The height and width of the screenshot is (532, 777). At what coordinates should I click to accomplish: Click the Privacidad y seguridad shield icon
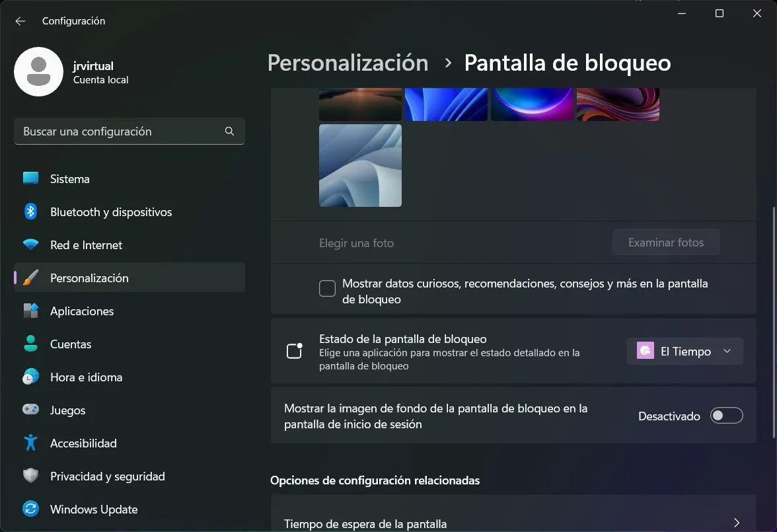[30, 476]
